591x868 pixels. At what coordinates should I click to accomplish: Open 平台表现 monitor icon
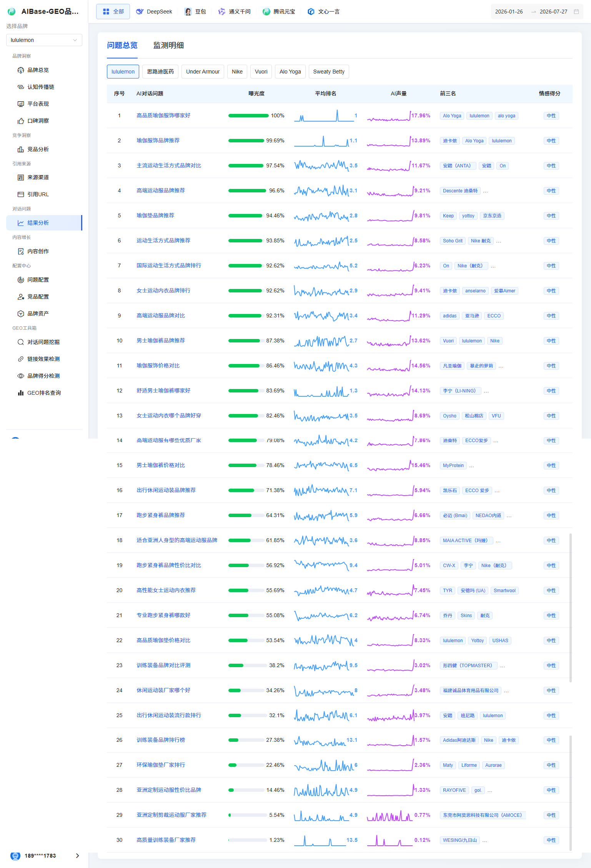(21, 104)
